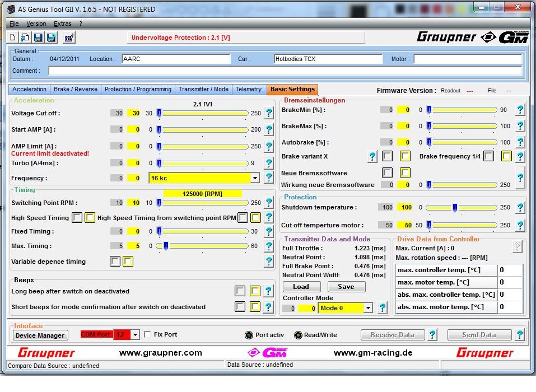Click the Receive Data button

tap(393, 335)
